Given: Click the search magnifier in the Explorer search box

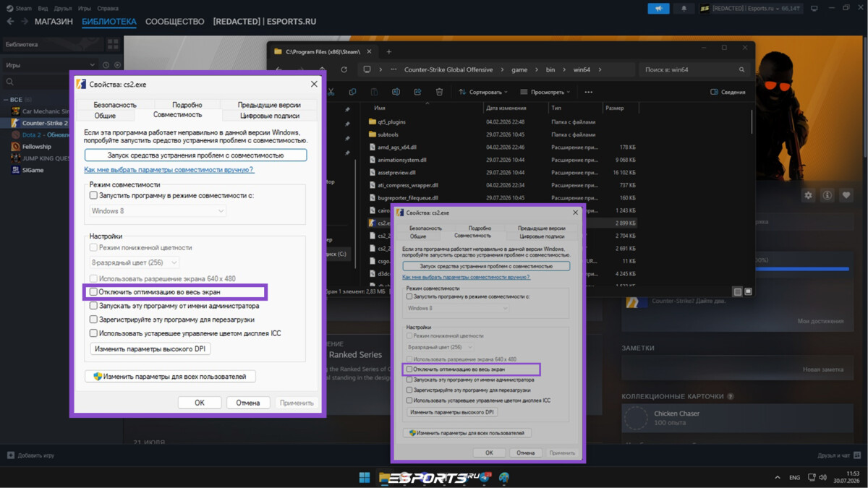Looking at the screenshot, I should point(741,70).
